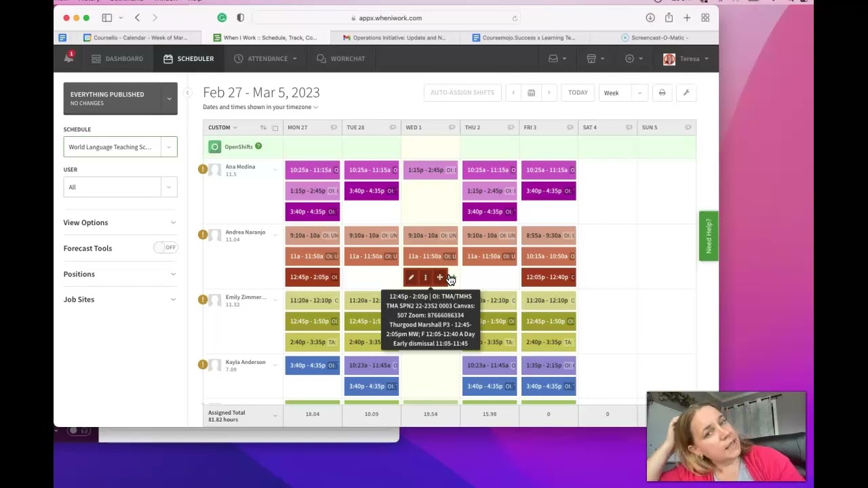Expand the Job Sites section
Viewport: 868px width, 488px height.
click(x=120, y=299)
